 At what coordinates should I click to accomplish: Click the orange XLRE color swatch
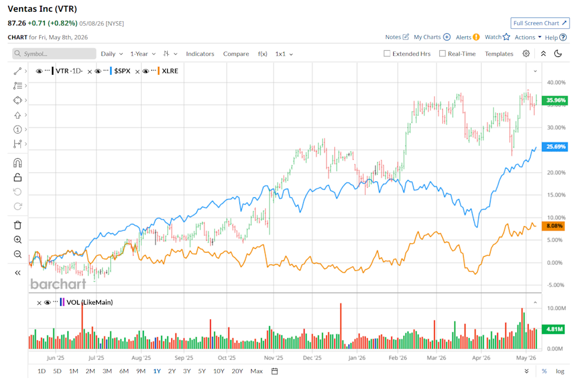(159, 71)
